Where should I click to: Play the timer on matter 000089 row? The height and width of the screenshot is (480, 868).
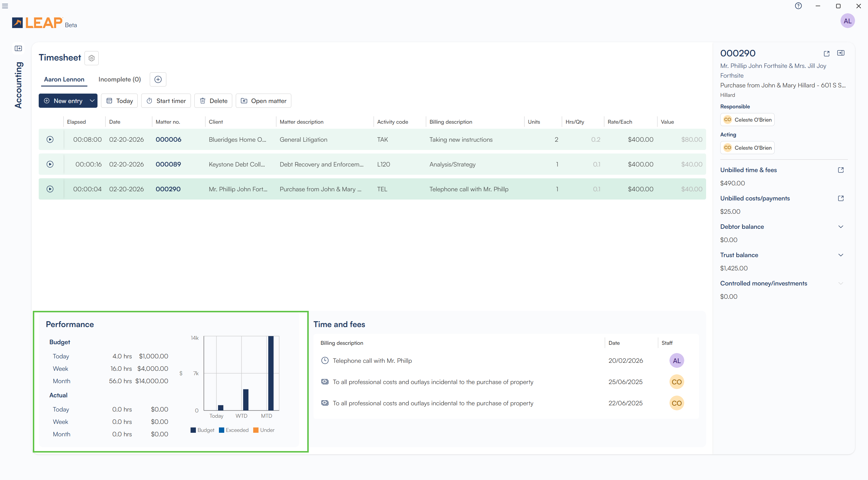point(50,164)
